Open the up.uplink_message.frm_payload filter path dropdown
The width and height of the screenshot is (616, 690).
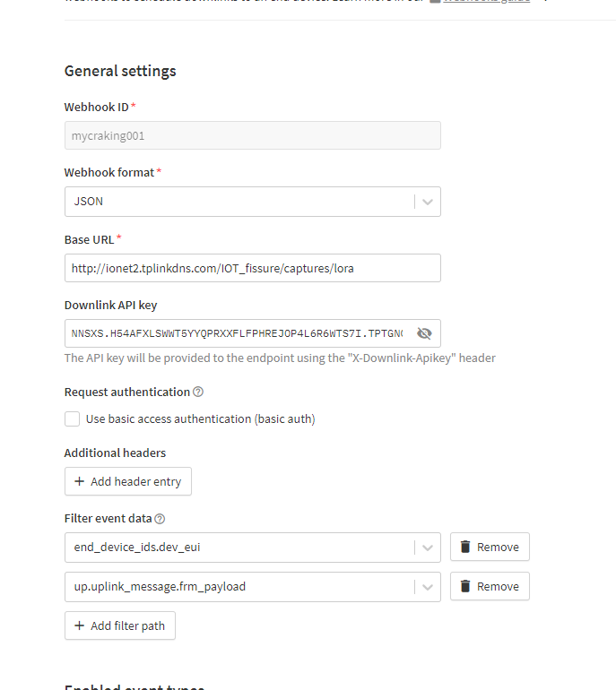(238, 587)
